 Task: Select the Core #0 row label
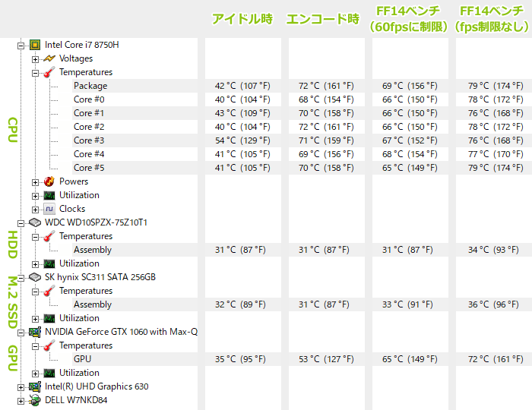pyautogui.click(x=89, y=99)
